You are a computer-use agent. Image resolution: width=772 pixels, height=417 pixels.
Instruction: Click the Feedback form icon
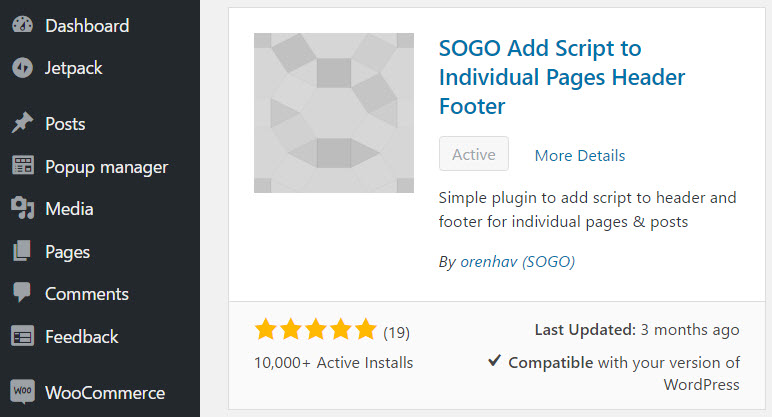23,337
